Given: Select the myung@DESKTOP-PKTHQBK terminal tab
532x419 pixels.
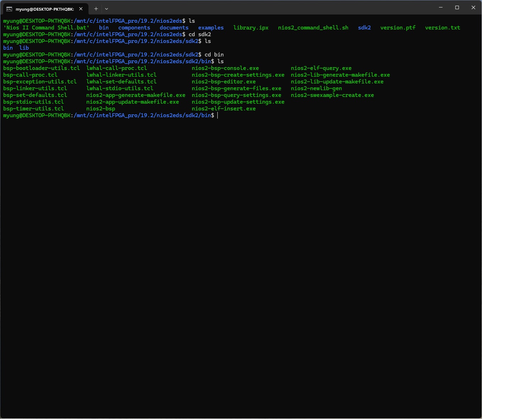Looking at the screenshot, I should (x=45, y=9).
